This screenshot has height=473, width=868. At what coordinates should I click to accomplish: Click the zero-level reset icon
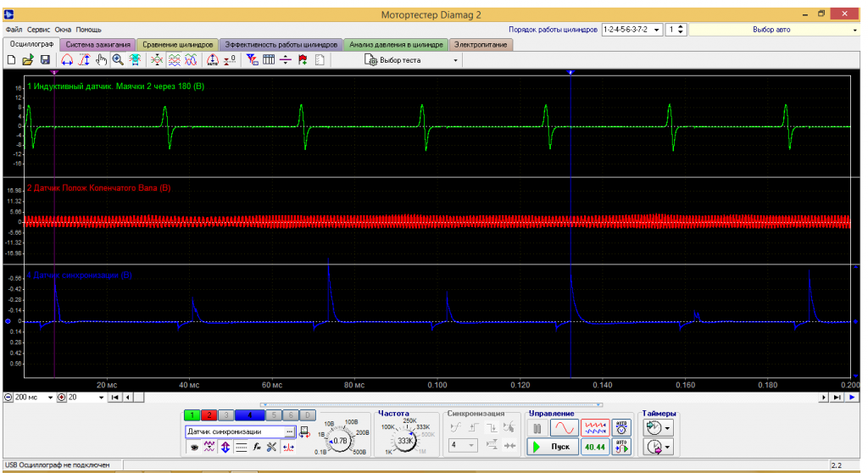(x=230, y=60)
